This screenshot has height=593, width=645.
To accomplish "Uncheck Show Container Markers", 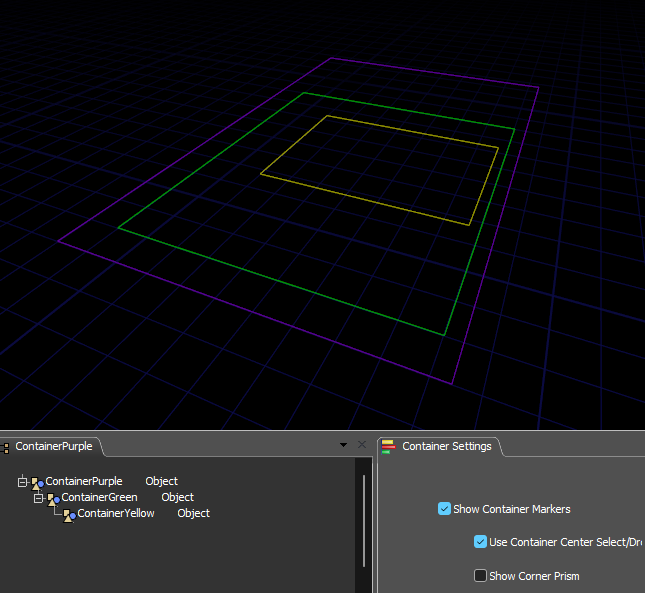I will pyautogui.click(x=444, y=509).
